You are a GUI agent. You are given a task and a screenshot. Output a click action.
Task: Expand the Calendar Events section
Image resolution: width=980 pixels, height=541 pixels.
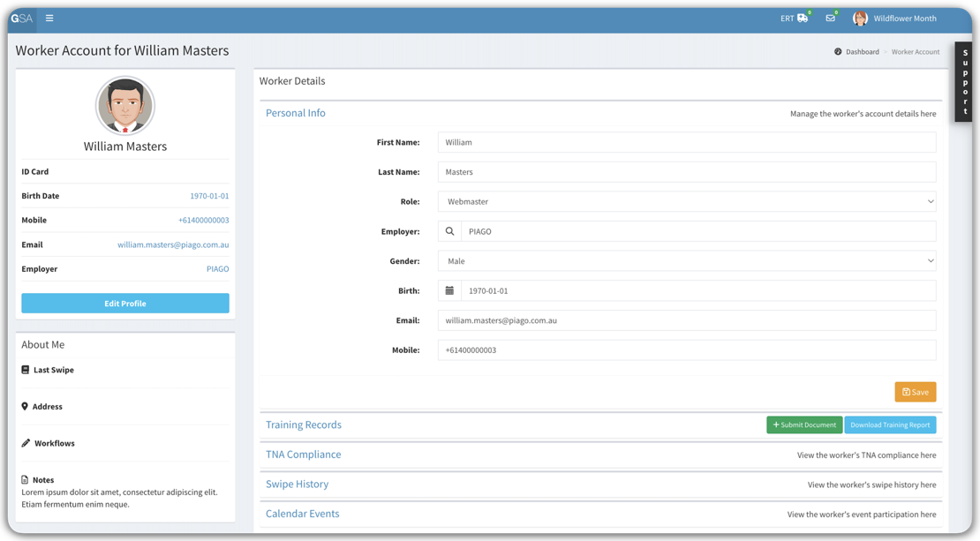303,514
